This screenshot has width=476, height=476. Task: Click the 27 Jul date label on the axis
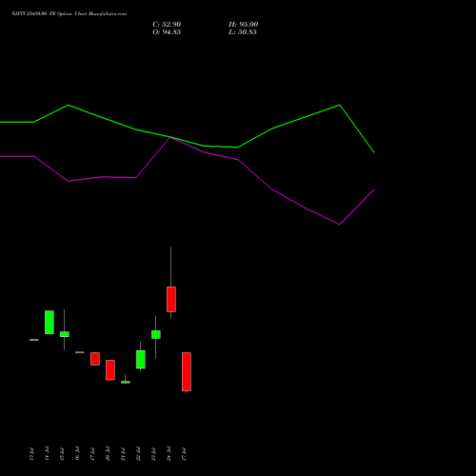click(x=184, y=454)
